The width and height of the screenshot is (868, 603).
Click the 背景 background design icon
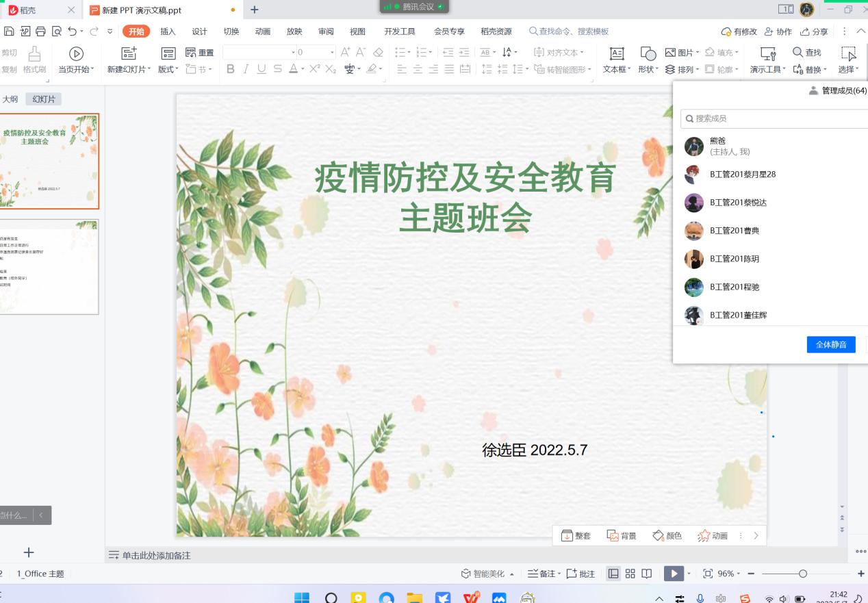coord(622,536)
